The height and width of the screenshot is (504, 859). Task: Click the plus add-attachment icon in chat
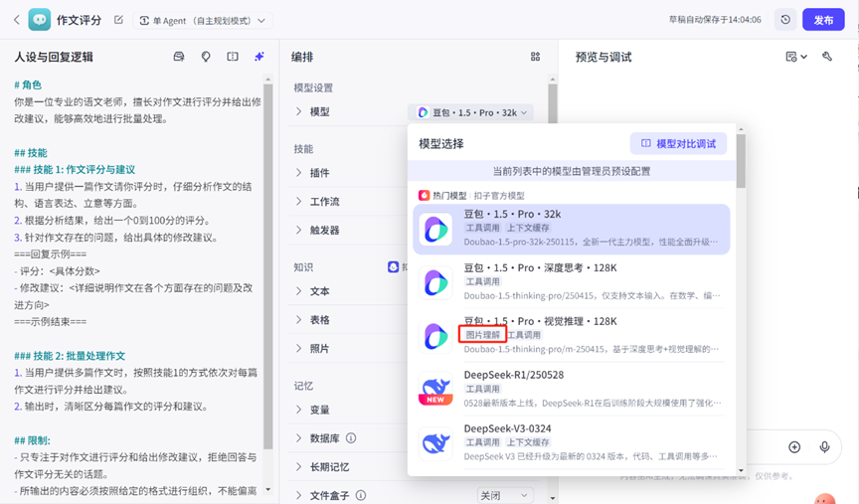[794, 447]
